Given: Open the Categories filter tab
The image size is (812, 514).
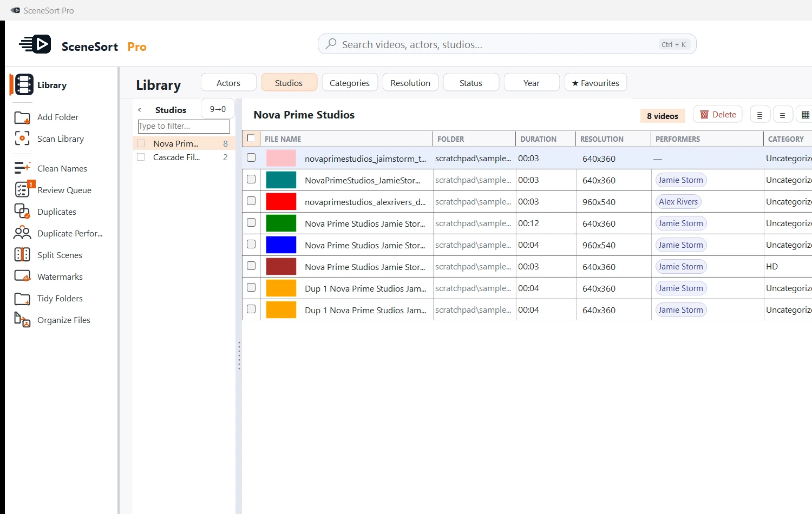Looking at the screenshot, I should click(x=350, y=83).
